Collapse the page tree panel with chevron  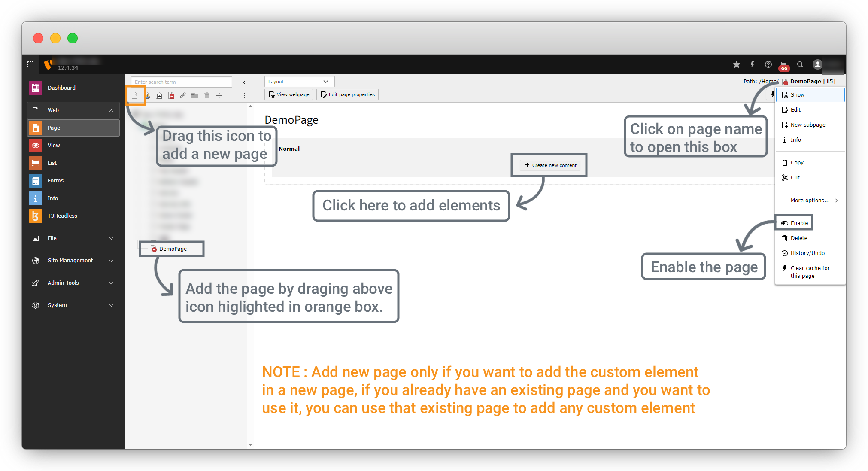244,82
